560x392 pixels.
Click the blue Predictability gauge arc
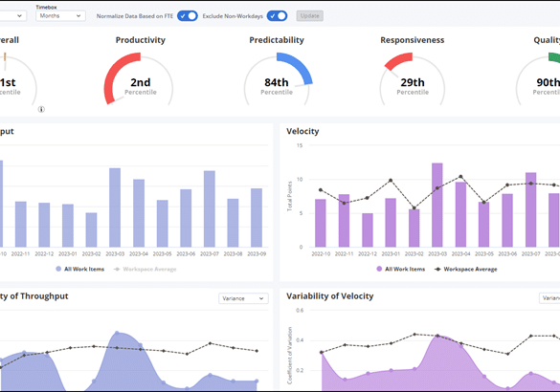coord(299,66)
